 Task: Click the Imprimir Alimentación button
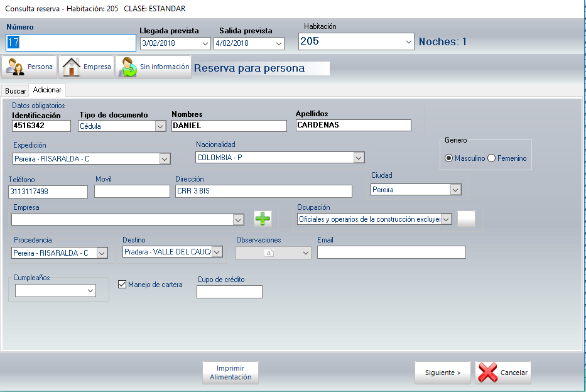[x=231, y=373]
